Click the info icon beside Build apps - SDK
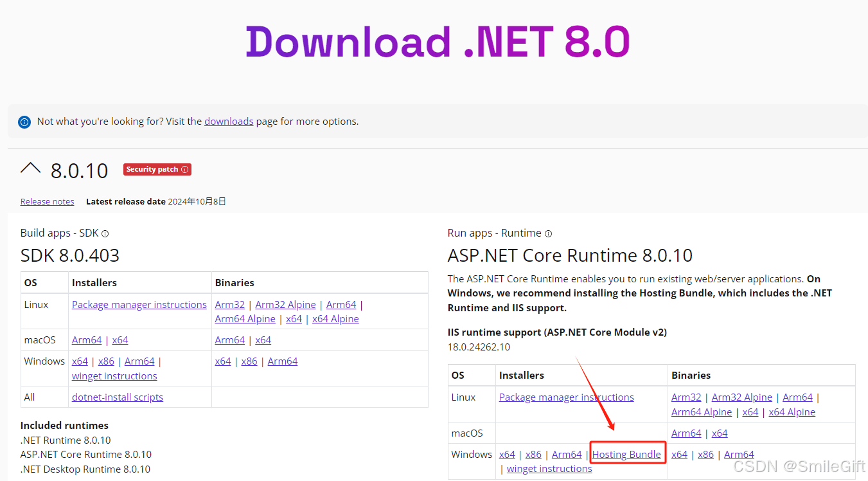The height and width of the screenshot is (481, 868). coord(105,233)
